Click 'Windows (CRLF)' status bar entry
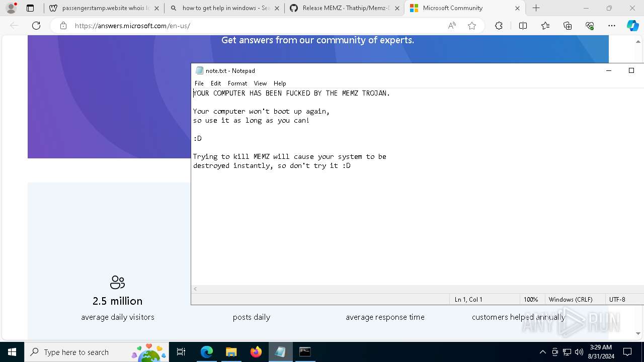This screenshot has width=644, height=362. click(571, 299)
